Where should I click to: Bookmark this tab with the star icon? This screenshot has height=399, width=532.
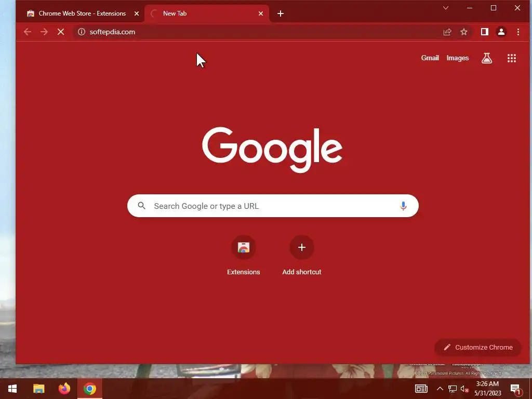(464, 32)
